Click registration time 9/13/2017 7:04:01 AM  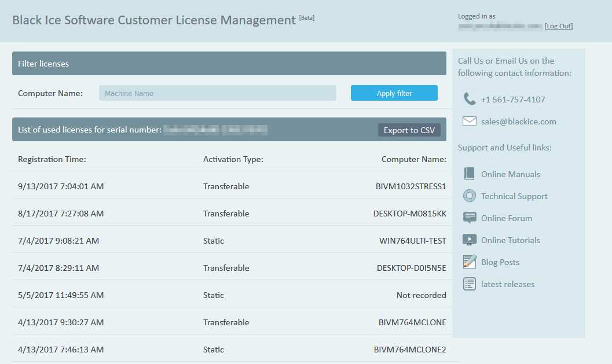point(61,186)
